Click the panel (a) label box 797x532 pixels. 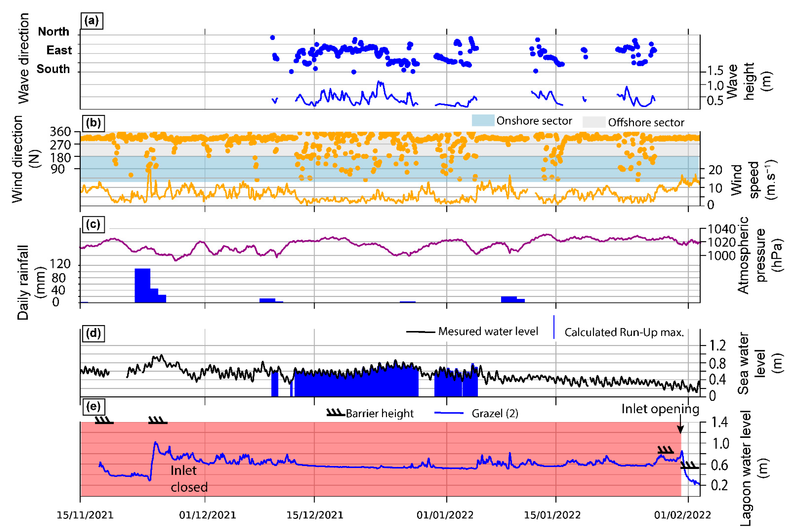[92, 21]
